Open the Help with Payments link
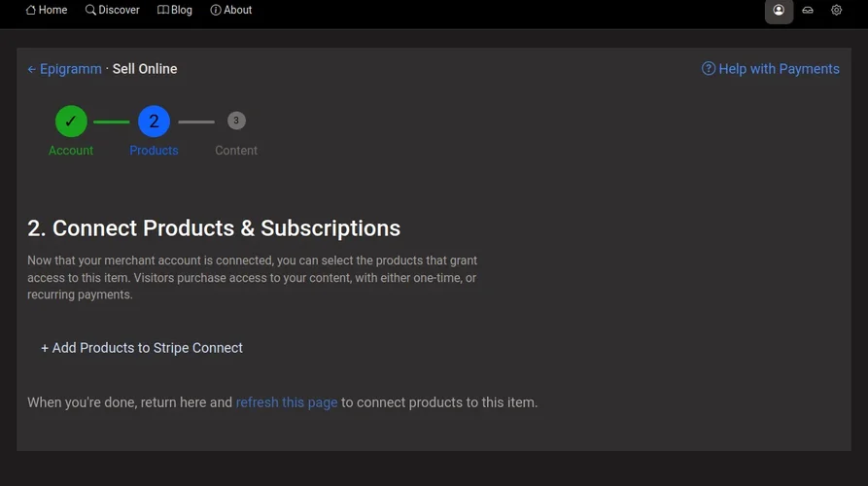This screenshot has width=868, height=486. point(779,69)
